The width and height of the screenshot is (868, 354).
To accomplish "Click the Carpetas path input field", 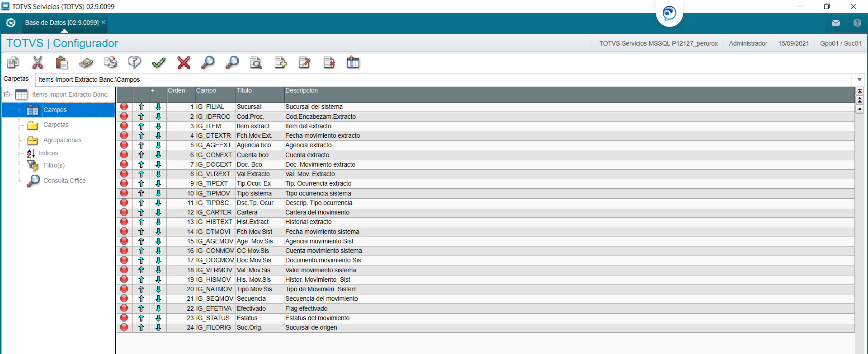I will (444, 79).
